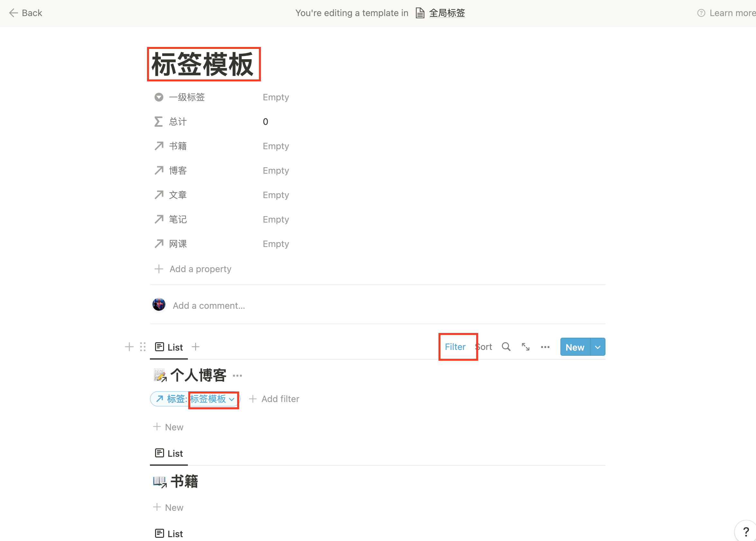Click the page icon beside 全局标签
This screenshot has height=541, width=756.
tap(420, 13)
